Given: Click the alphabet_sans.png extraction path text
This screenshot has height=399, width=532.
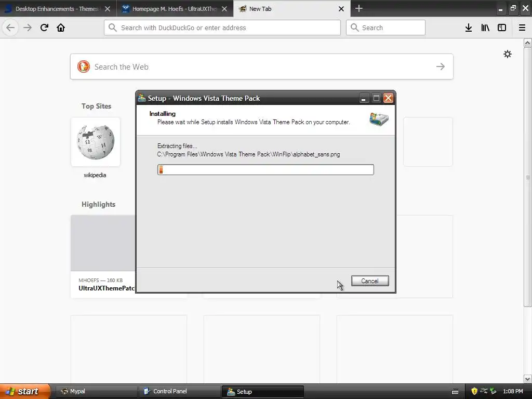Looking at the screenshot, I should (x=248, y=154).
